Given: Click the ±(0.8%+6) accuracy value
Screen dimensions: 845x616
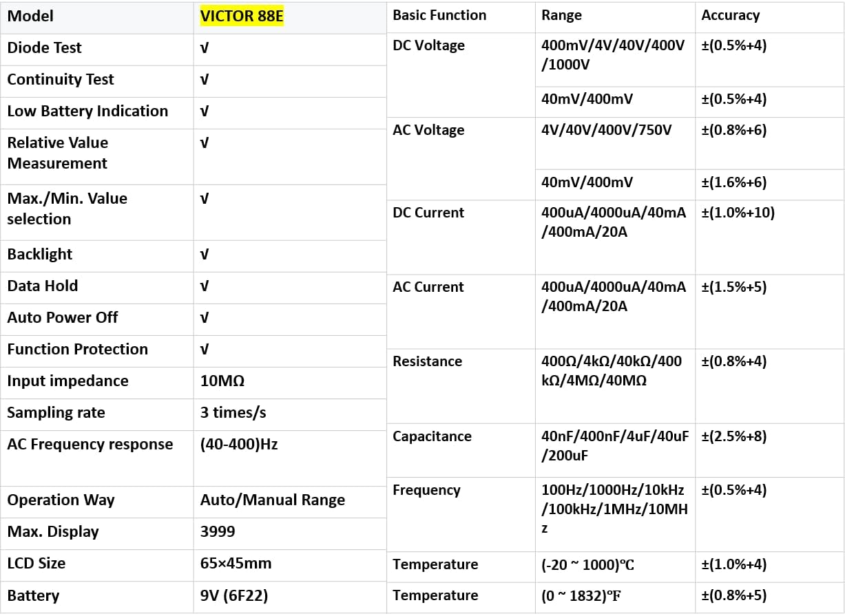Looking at the screenshot, I should coord(734,131).
